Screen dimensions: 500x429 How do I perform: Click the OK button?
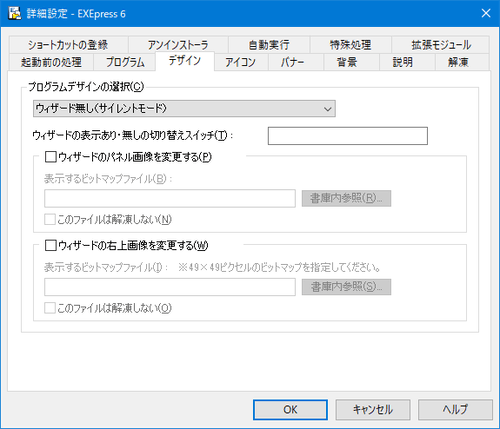[290, 410]
